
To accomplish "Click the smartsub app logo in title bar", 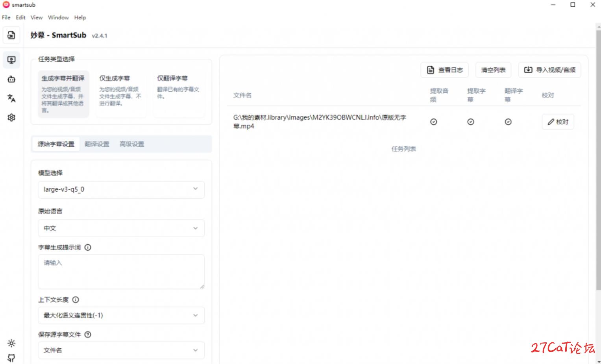I will tap(6, 5).
